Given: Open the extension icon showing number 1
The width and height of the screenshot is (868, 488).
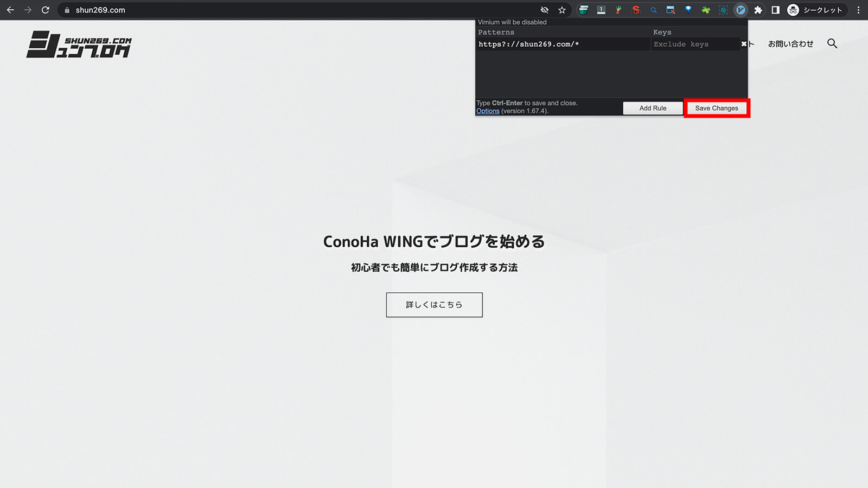Looking at the screenshot, I should click(601, 10).
